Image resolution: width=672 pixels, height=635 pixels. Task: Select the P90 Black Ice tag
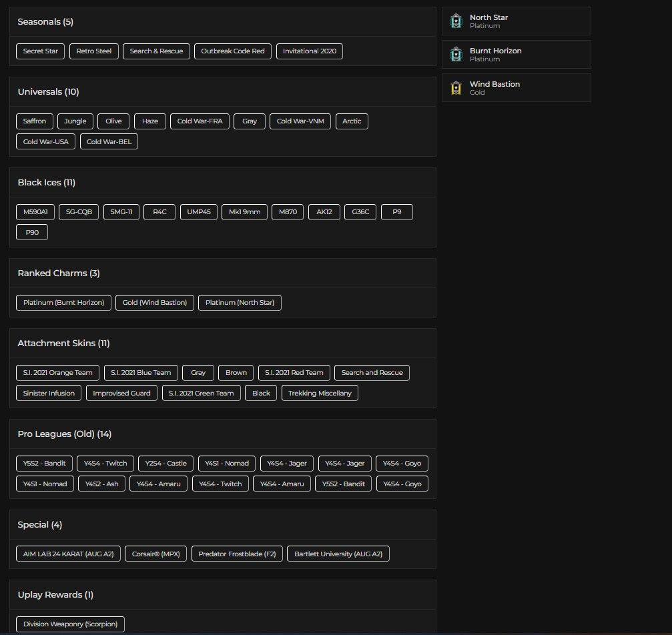32,233
